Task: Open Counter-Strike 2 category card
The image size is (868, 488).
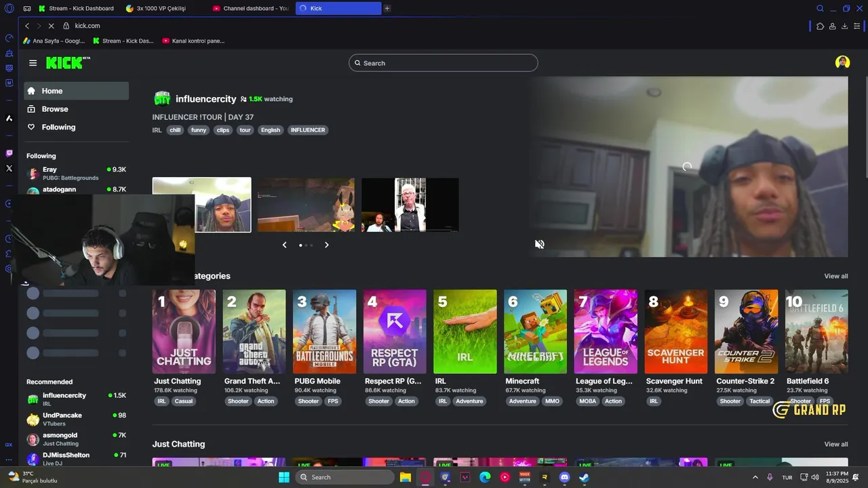Action: (x=746, y=331)
